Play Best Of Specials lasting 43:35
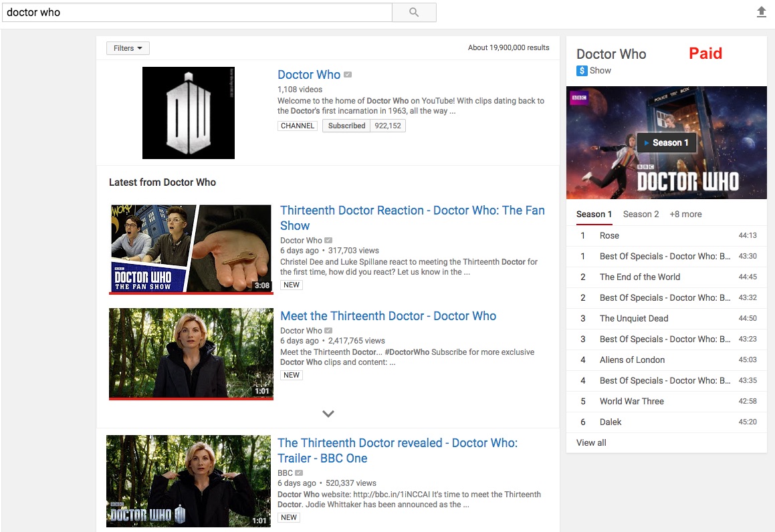This screenshot has width=775, height=532. click(x=667, y=381)
